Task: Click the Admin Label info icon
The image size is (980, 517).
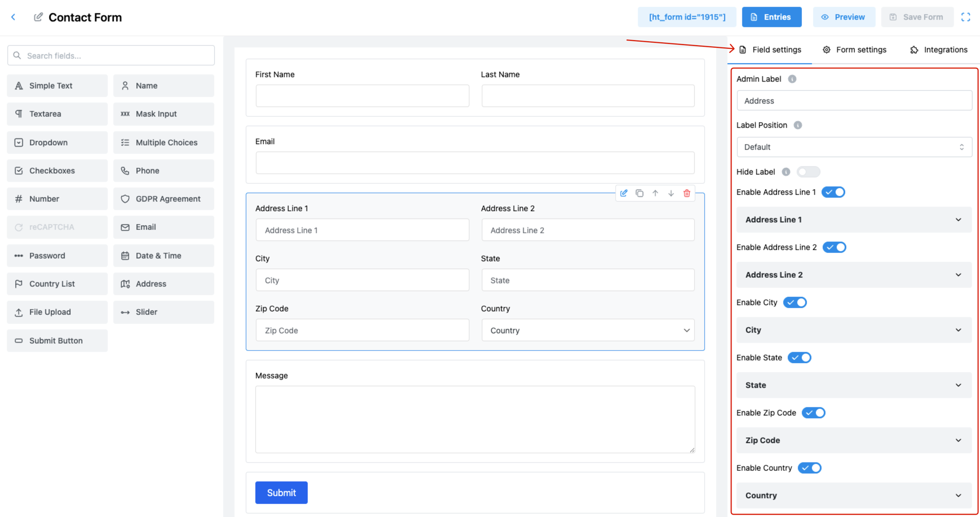Action: click(792, 79)
